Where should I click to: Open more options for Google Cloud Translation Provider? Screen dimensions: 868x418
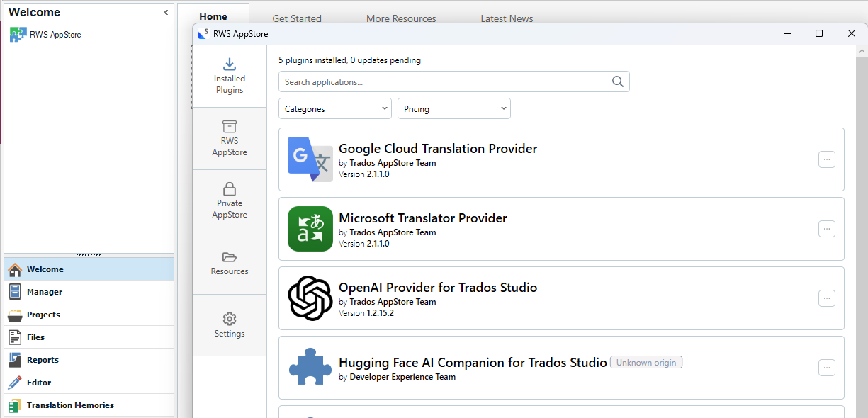(x=826, y=159)
